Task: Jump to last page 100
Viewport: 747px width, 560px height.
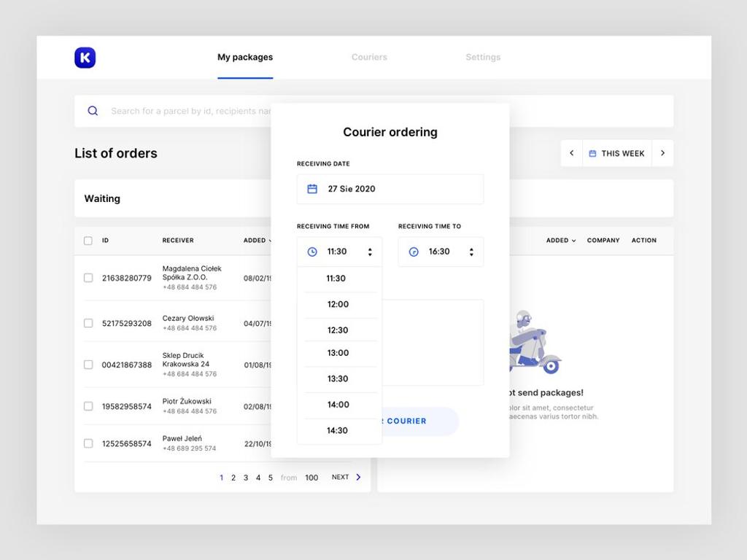Action: (x=311, y=478)
